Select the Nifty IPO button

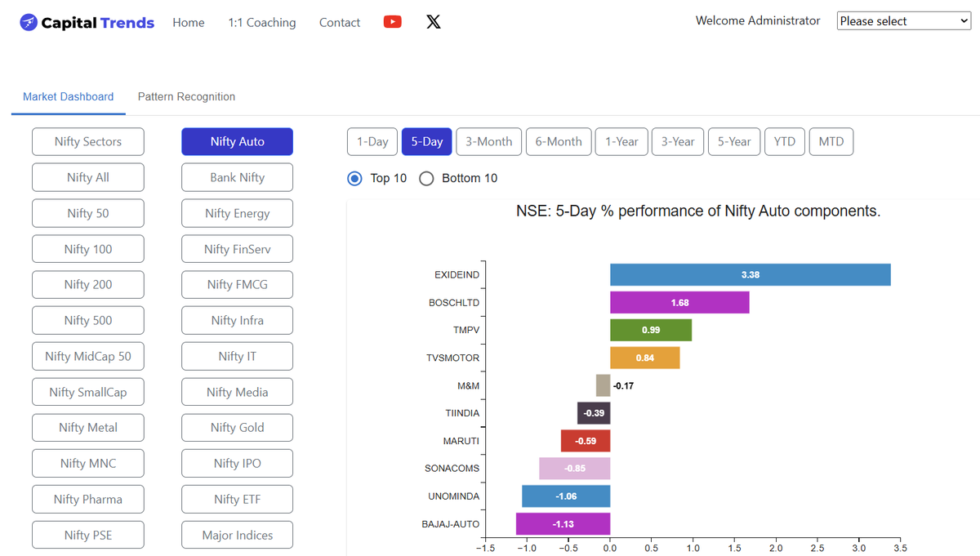(237, 463)
